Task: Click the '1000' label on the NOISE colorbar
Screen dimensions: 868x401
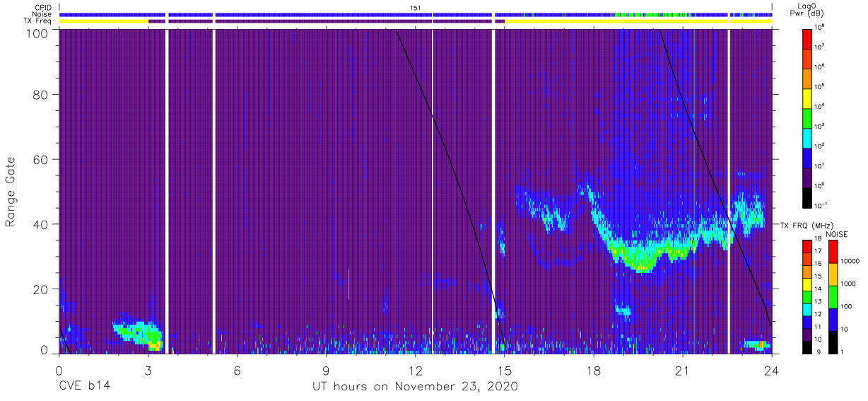Action: [850, 285]
